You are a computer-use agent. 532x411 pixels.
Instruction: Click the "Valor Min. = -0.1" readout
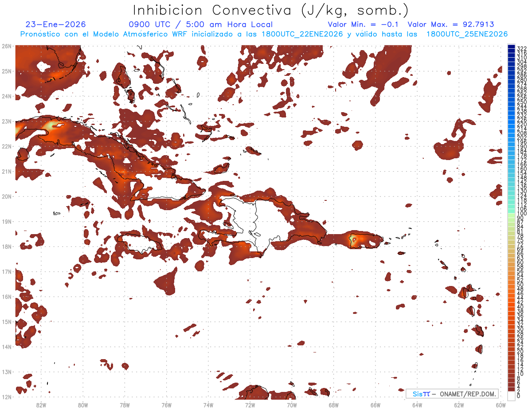coord(364,24)
